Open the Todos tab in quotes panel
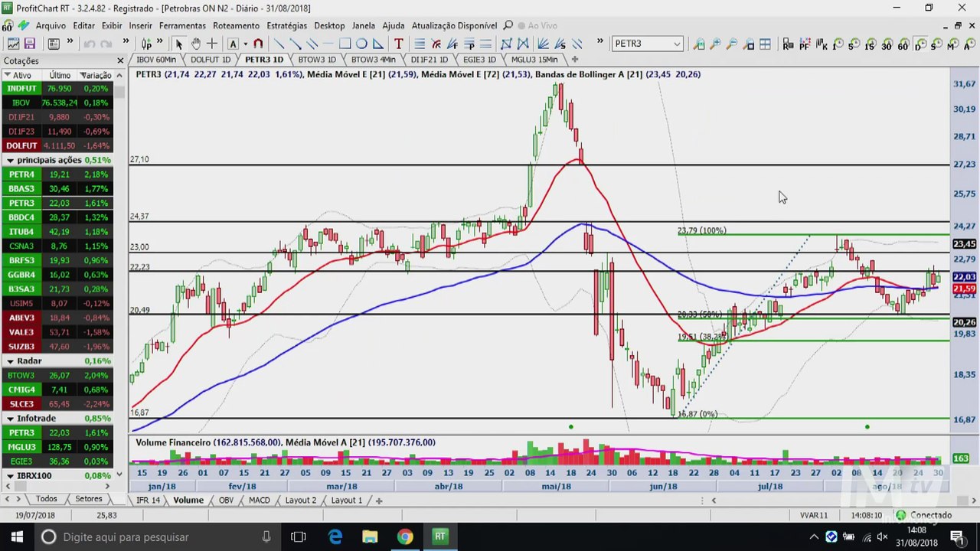This screenshot has width=980, height=551. click(46, 499)
